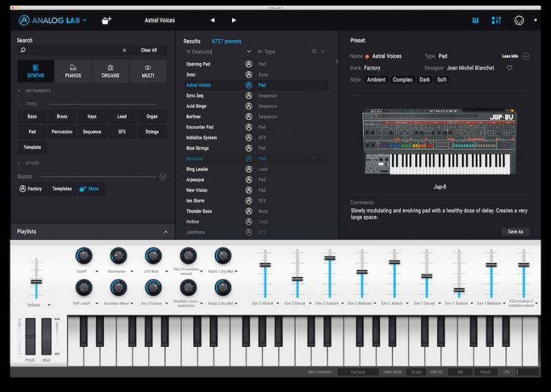Viewport: 551px width, 392px height.
Task: Go to next preset arrow
Action: coord(233,21)
